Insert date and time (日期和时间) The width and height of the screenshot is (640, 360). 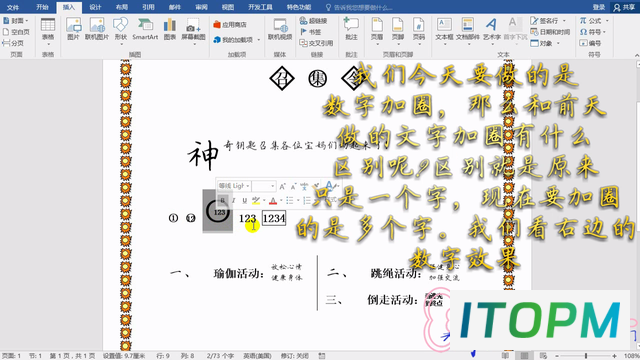tap(550, 32)
